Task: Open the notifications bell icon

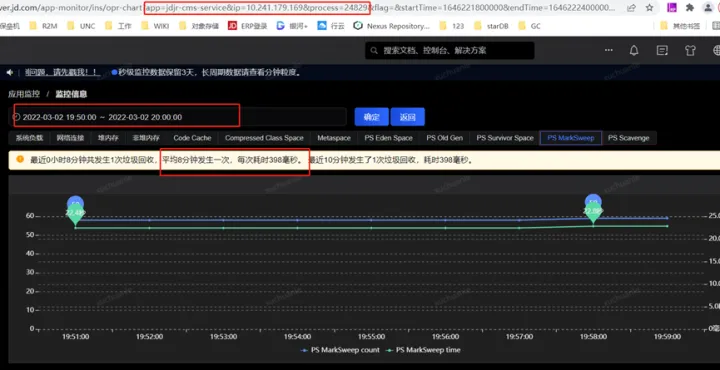Action: [x=634, y=50]
